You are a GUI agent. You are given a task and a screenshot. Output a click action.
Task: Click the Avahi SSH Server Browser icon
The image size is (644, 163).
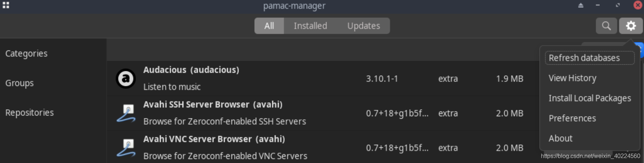(126, 113)
